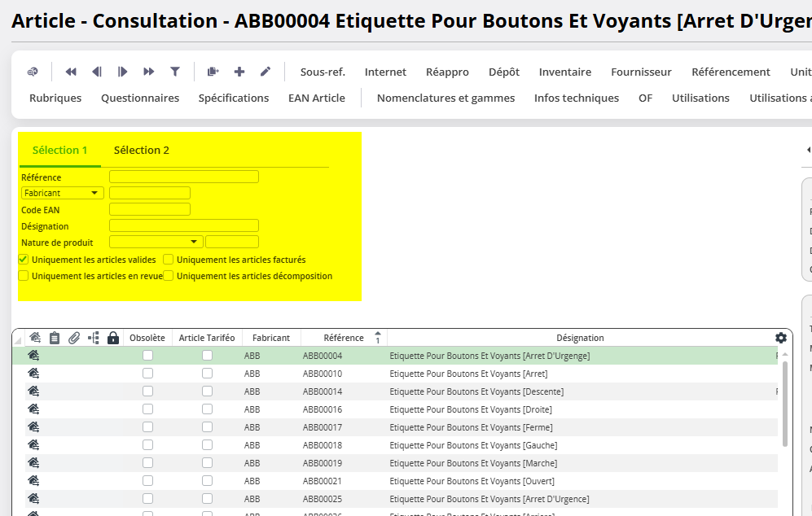
Task: Open the Spécifications section
Action: pyautogui.click(x=234, y=98)
